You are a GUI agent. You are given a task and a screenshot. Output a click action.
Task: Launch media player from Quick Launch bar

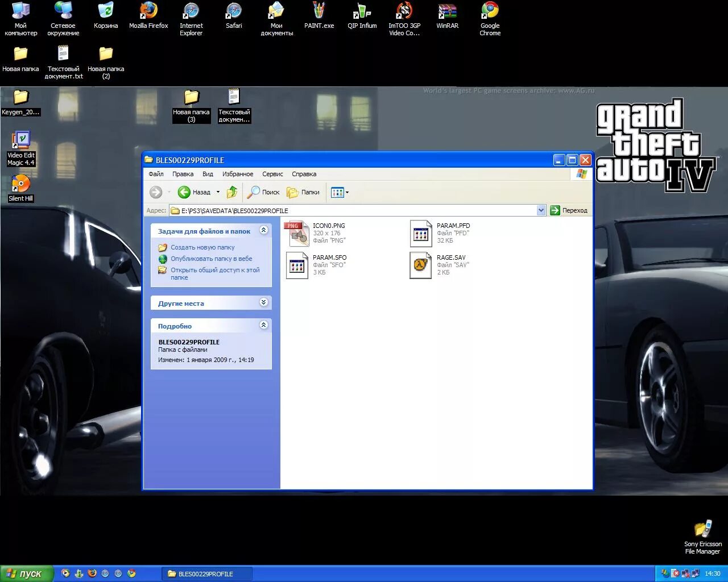65,573
